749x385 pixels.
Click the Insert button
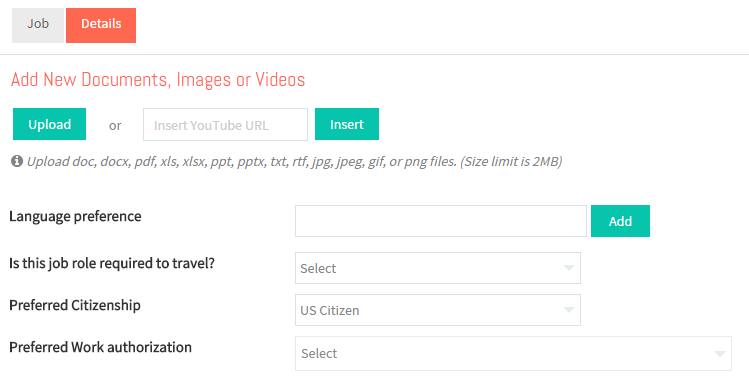point(347,124)
